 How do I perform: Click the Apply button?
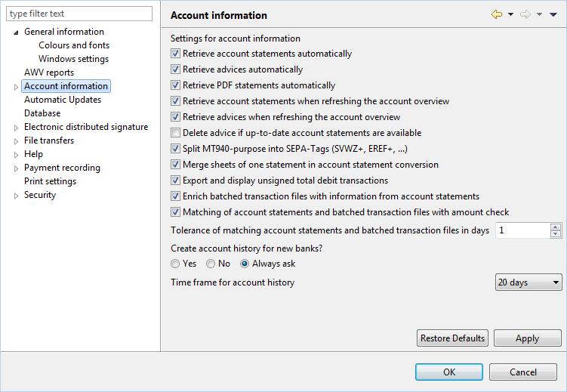[x=527, y=338]
